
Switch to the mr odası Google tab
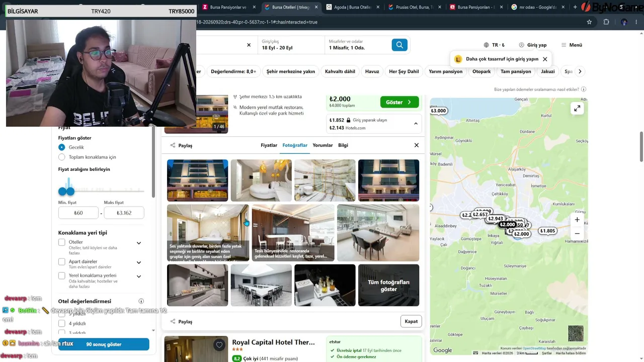[538, 7]
